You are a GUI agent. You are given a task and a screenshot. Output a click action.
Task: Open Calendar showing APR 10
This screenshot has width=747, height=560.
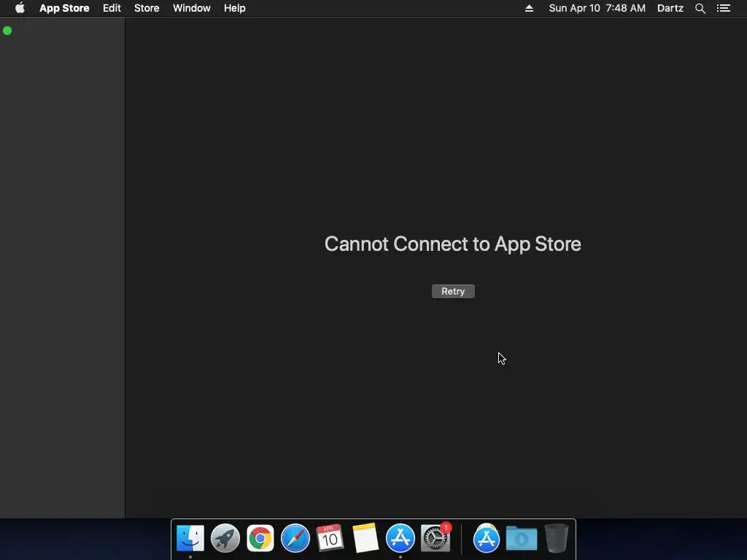(330, 538)
